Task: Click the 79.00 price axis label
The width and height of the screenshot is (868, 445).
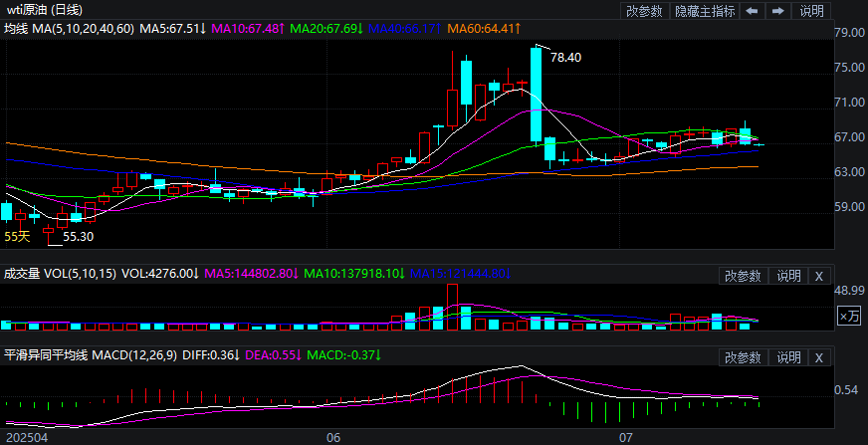Action: coord(849,33)
